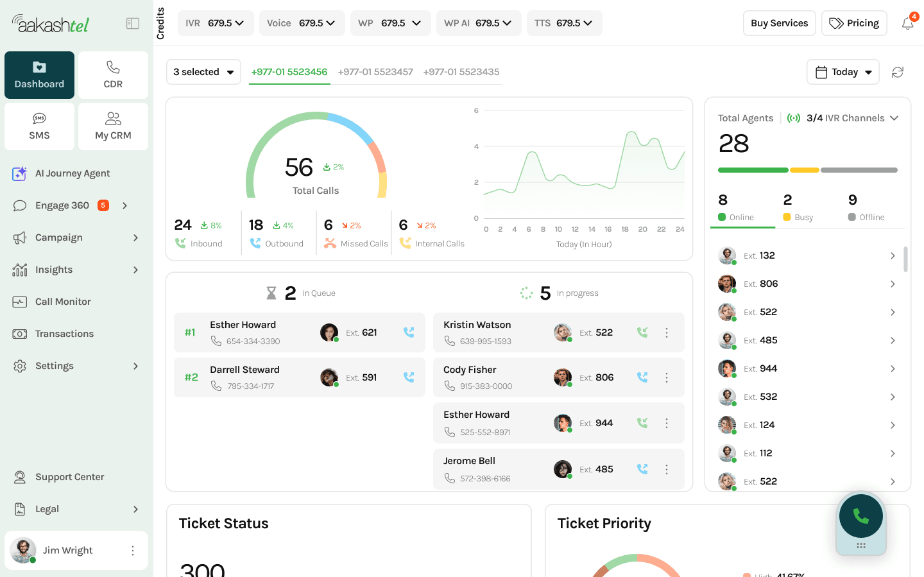Open options menu for Kristin Watson call
Screen dimensions: 924x577
[667, 332]
